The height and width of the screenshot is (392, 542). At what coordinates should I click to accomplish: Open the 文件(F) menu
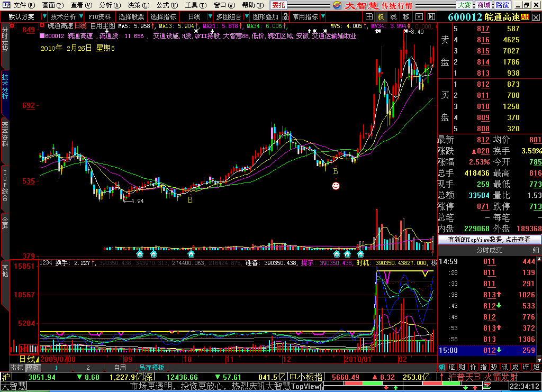click(24, 5)
